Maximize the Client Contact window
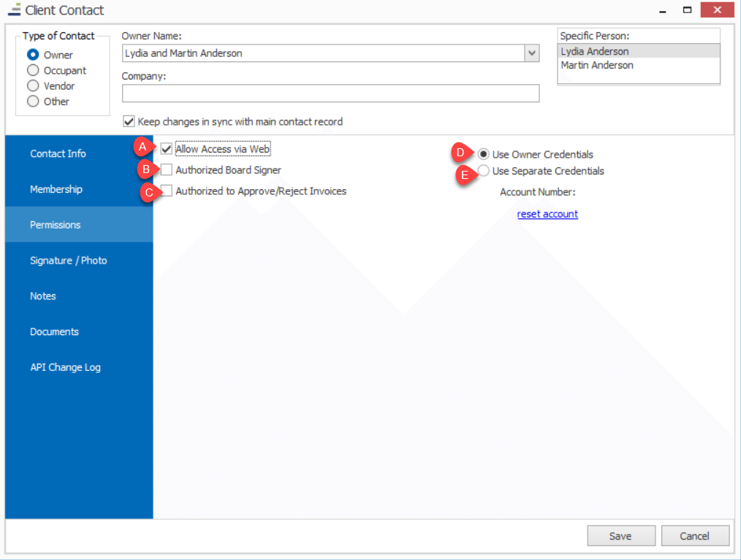 coord(687,10)
